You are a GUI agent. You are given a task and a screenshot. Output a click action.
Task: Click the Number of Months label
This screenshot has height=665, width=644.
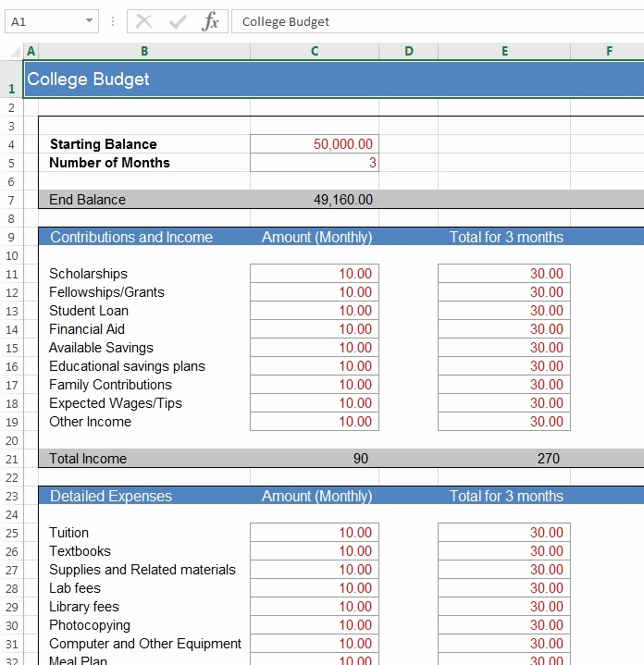click(109, 163)
